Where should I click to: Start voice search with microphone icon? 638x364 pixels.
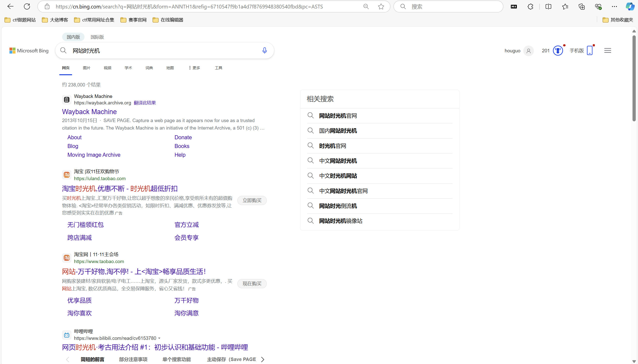pyautogui.click(x=264, y=51)
